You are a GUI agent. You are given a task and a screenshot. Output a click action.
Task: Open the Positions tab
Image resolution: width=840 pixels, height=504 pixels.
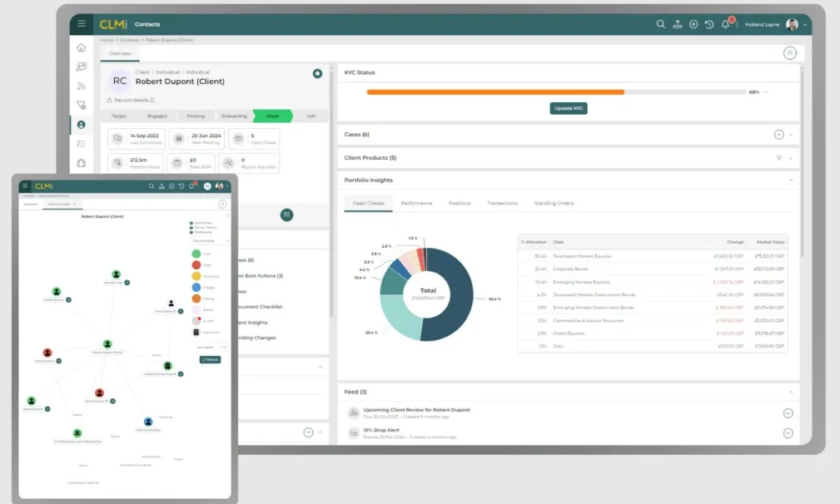pos(460,203)
